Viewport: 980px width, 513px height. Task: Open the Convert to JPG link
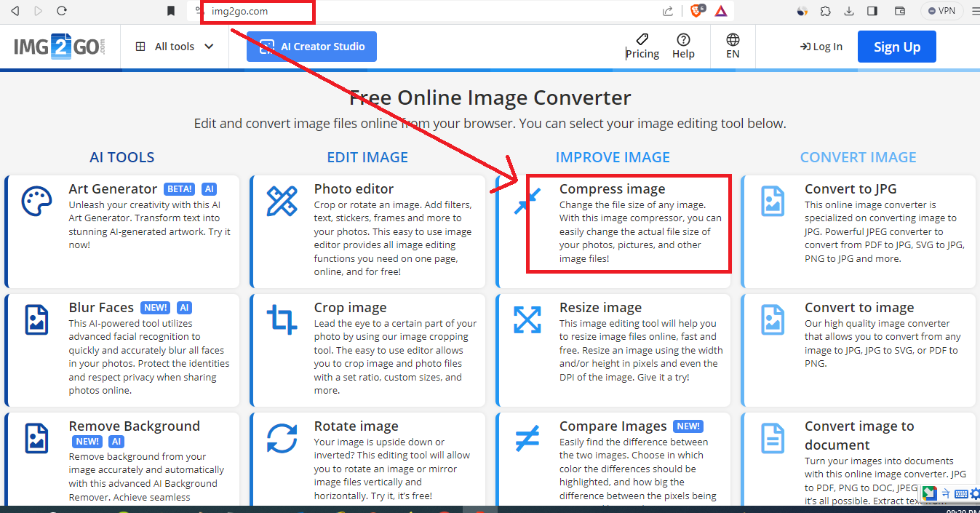click(x=850, y=189)
